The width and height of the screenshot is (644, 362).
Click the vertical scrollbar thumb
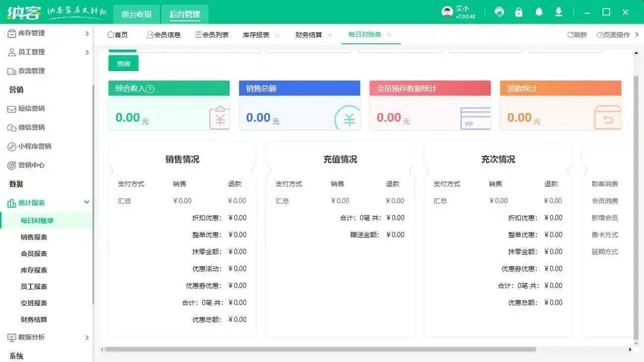coord(637,209)
